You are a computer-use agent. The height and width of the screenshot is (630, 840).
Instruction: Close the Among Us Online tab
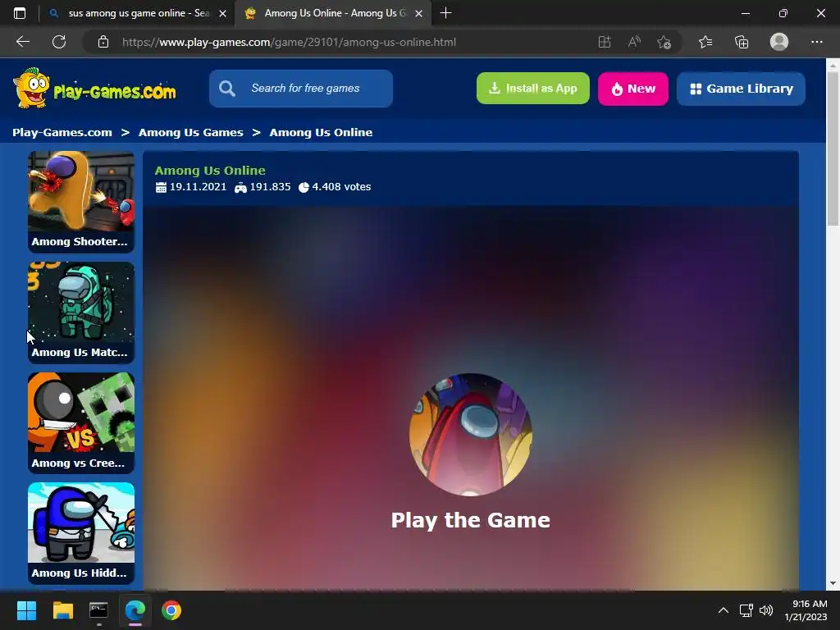pos(419,13)
